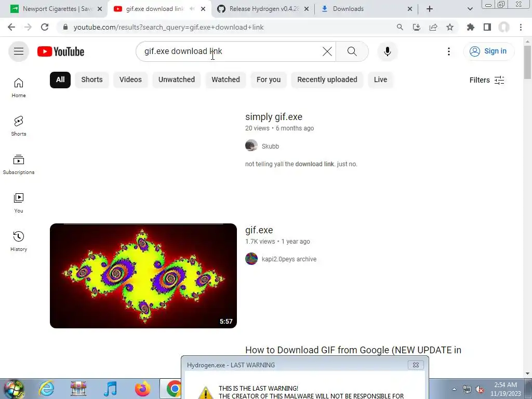The image size is (532, 399).
Task: Close the Downloads tab
Action: (x=409, y=9)
